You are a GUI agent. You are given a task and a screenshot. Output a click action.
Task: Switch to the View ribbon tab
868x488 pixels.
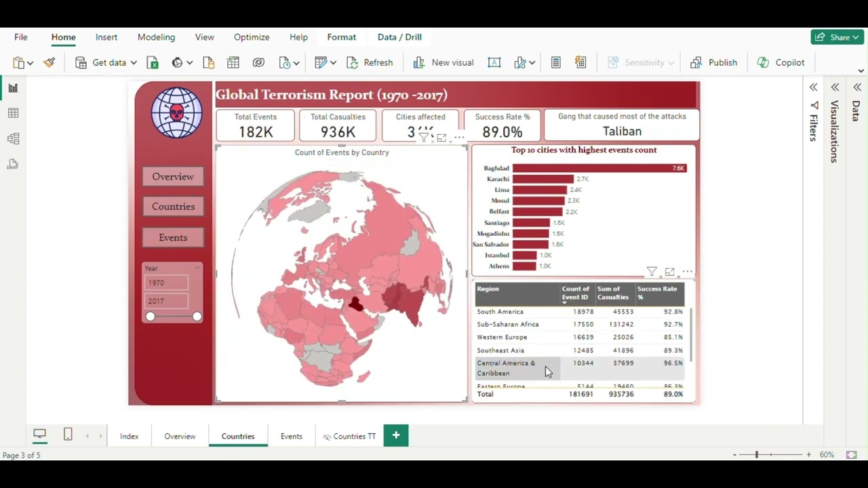coord(204,37)
